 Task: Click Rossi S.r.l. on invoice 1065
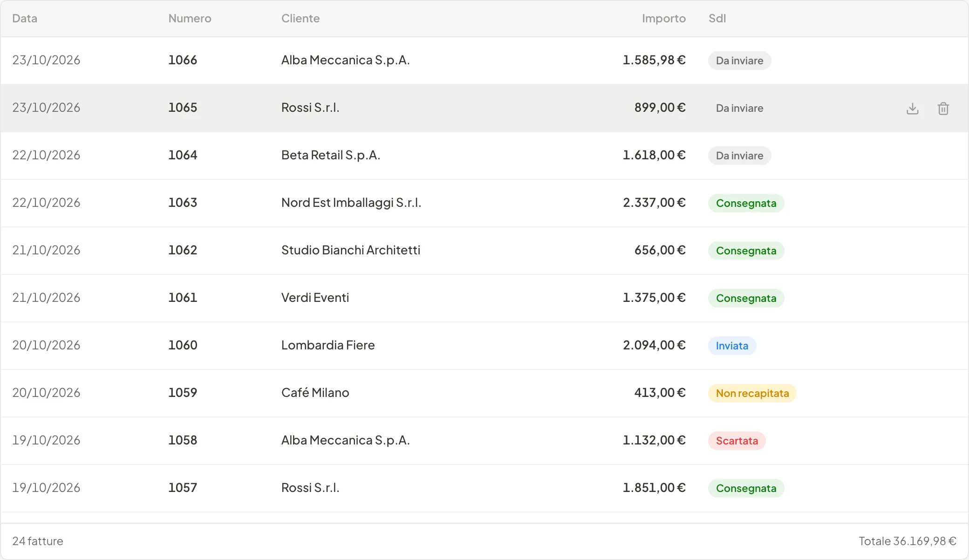click(x=310, y=108)
